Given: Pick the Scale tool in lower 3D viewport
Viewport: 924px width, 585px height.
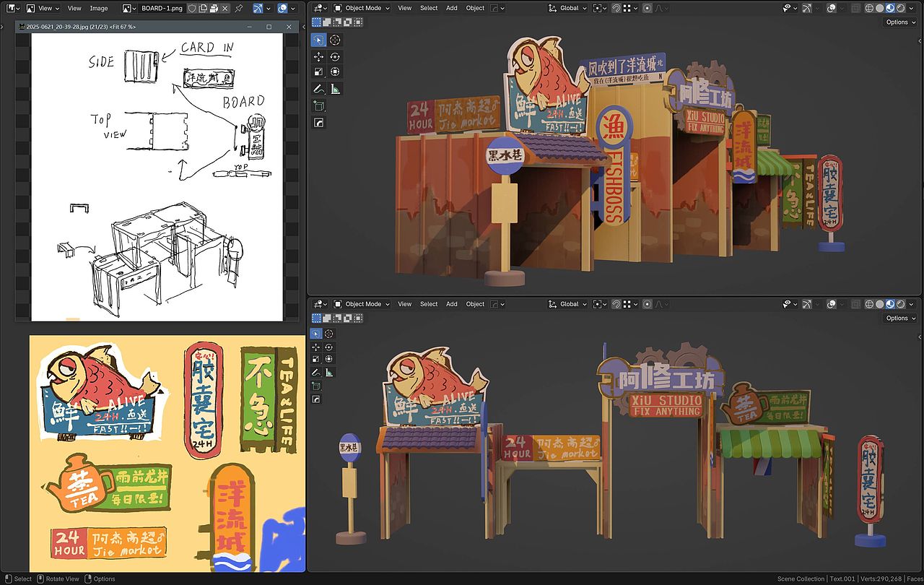Looking at the screenshot, I should (x=316, y=359).
